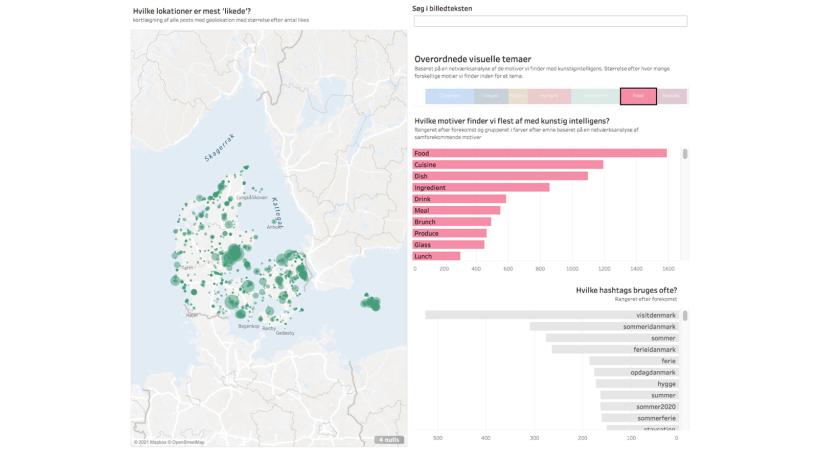Click the hashtag chart scrollbar handle

tap(685, 316)
